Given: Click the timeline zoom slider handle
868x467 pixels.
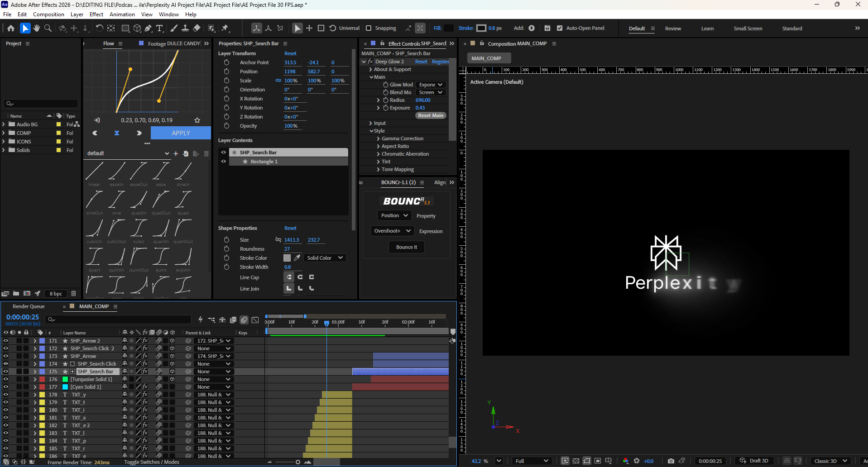Looking at the screenshot, I should pos(297,462).
